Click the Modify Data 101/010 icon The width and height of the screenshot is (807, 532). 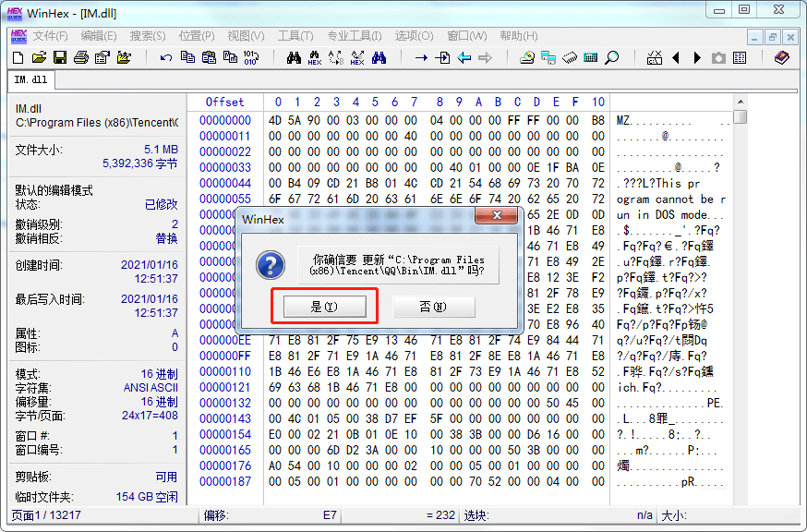tap(251, 57)
